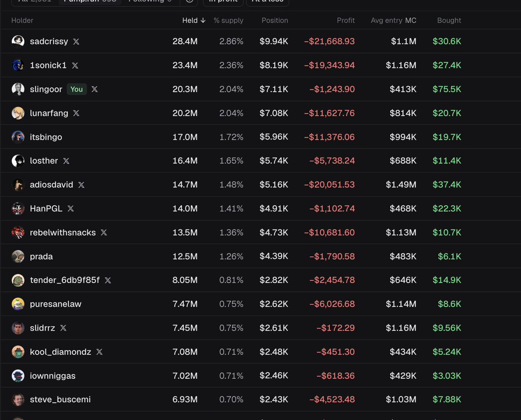Click kool_diamondz's avatar

(18, 352)
